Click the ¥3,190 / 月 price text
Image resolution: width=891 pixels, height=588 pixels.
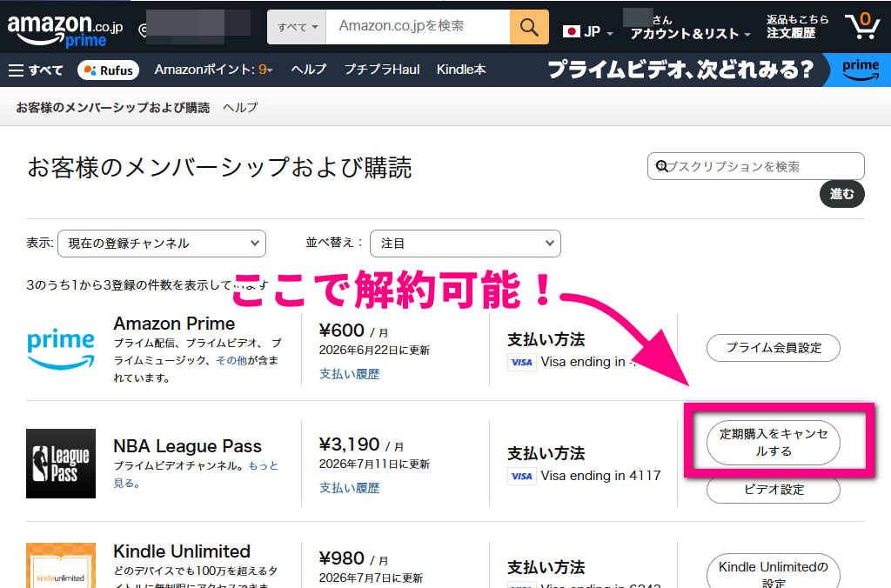click(x=361, y=444)
